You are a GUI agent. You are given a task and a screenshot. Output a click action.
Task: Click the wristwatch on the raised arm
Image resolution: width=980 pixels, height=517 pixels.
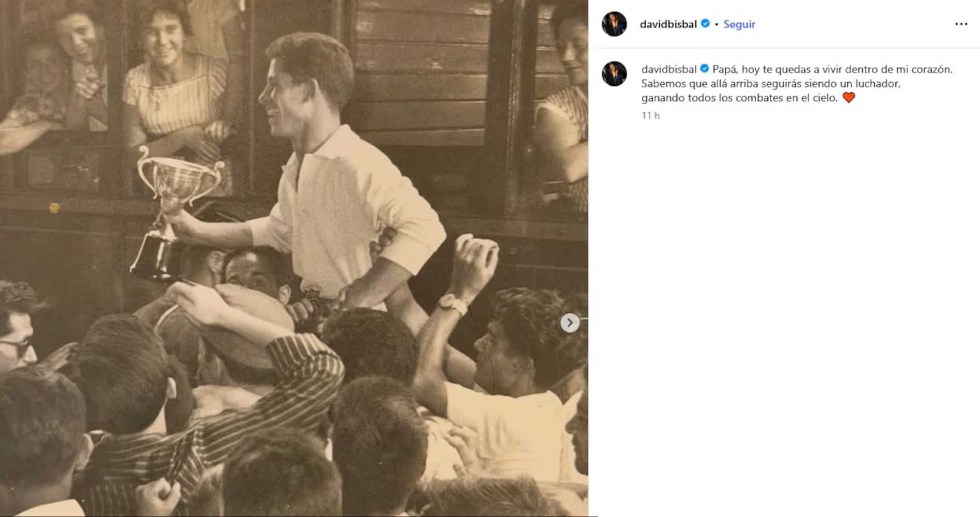click(453, 303)
